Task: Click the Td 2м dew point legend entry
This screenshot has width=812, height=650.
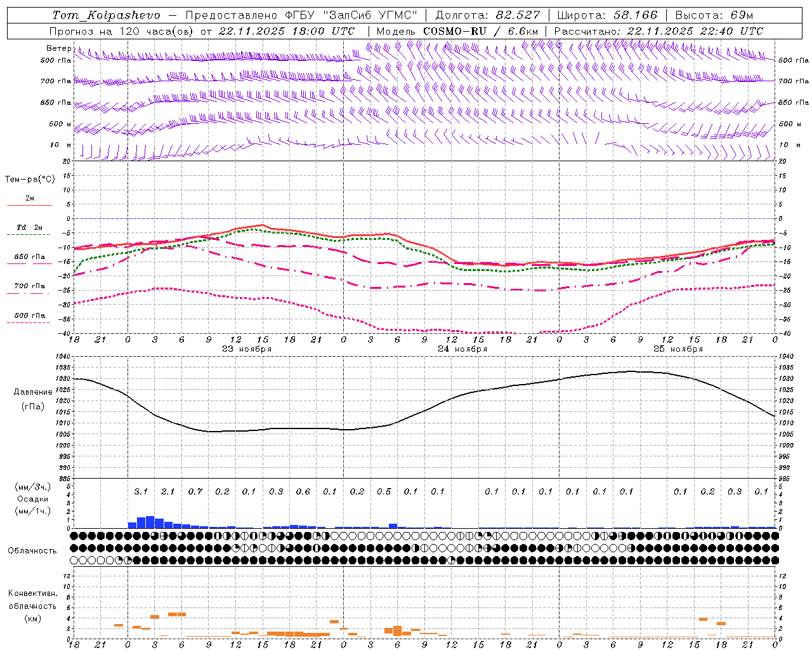Action: [x=29, y=227]
